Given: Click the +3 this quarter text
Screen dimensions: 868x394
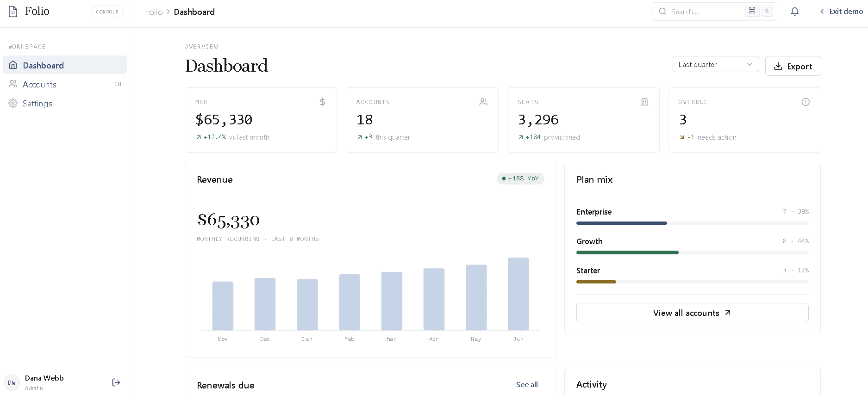Looking at the screenshot, I should pyautogui.click(x=384, y=137).
